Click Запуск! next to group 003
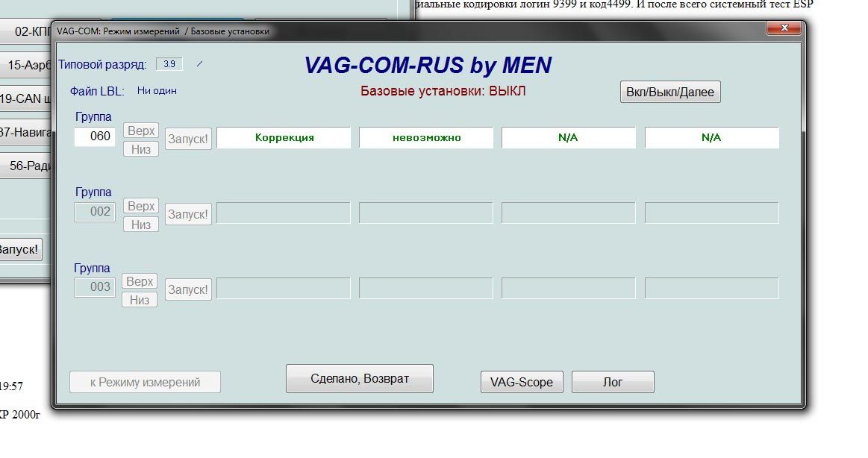The width and height of the screenshot is (868, 458). (188, 289)
